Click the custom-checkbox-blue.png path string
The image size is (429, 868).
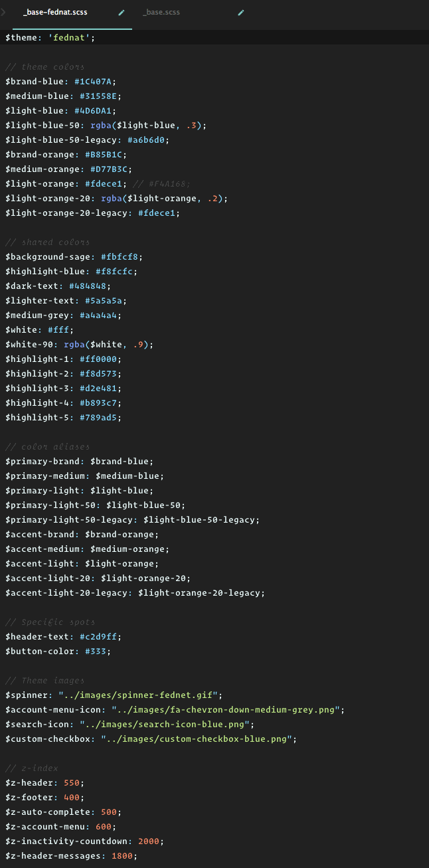[x=199, y=739]
